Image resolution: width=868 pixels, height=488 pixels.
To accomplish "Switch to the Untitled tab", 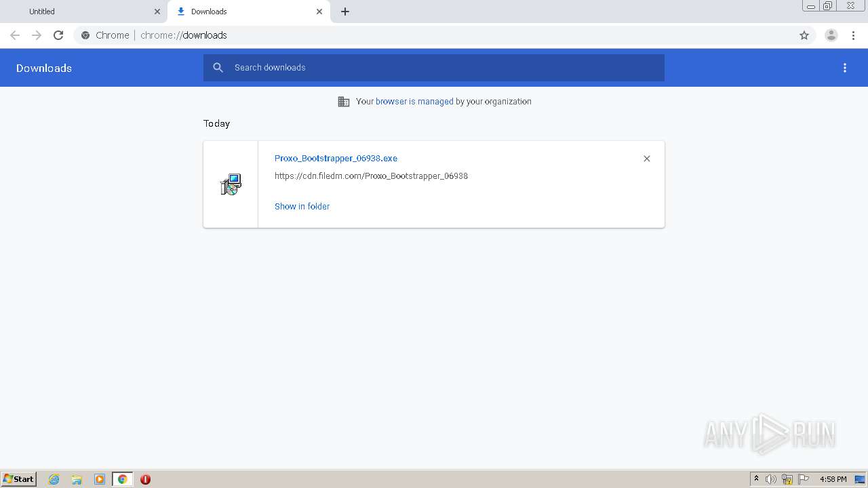I will pyautogui.click(x=84, y=12).
